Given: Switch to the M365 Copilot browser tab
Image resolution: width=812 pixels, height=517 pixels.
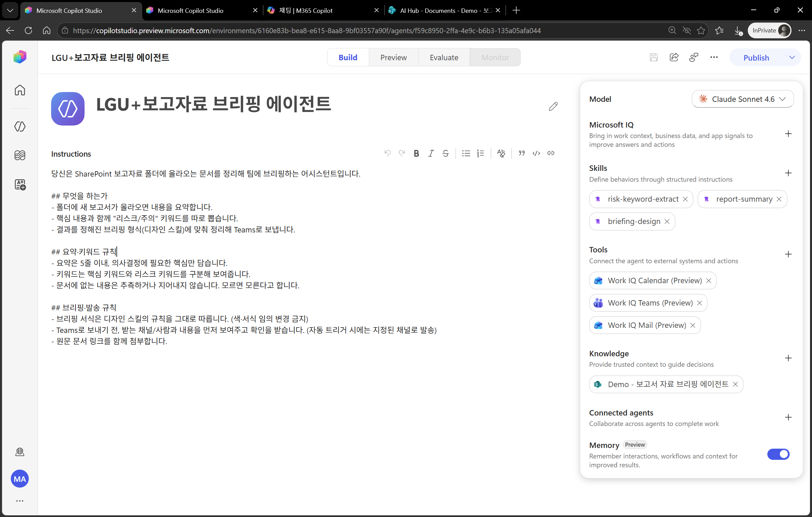Looking at the screenshot, I should click(x=323, y=10).
